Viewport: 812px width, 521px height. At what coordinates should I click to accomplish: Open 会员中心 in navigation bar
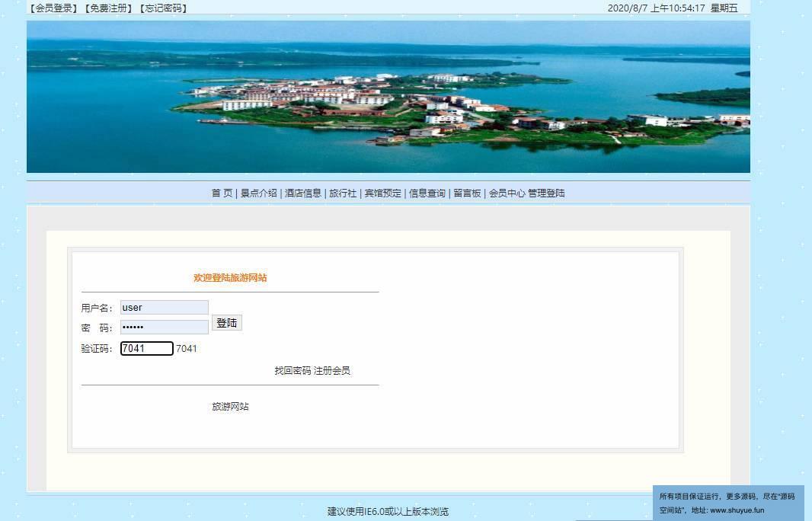[x=507, y=193]
